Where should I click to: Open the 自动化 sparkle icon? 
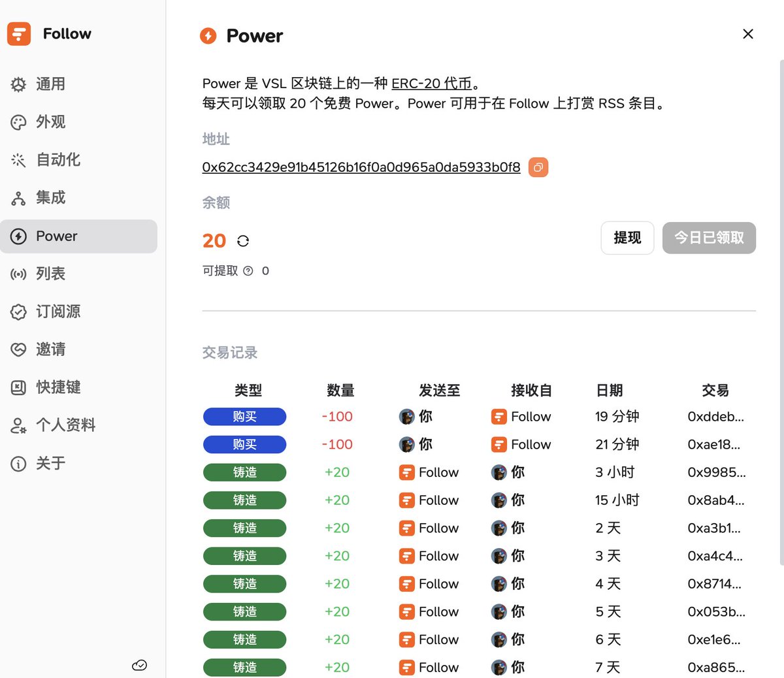coord(18,160)
